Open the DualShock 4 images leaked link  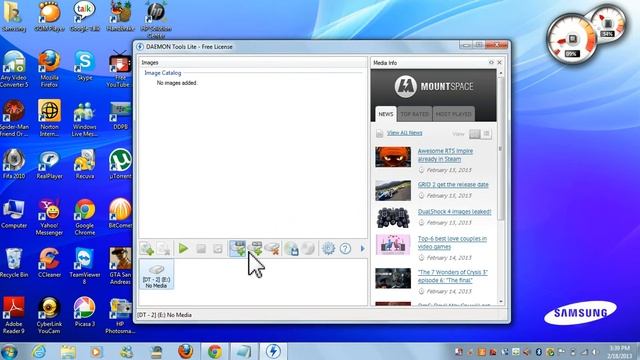pos(454,211)
